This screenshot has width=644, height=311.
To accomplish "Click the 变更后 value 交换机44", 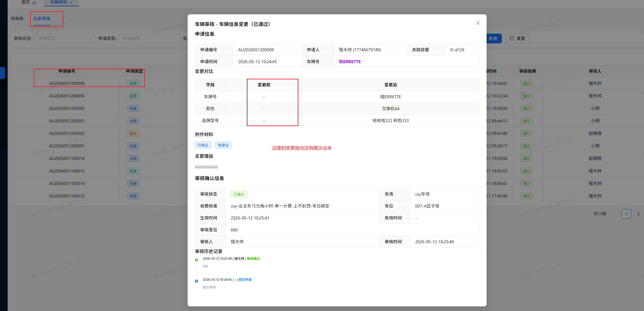I will click(390, 109).
